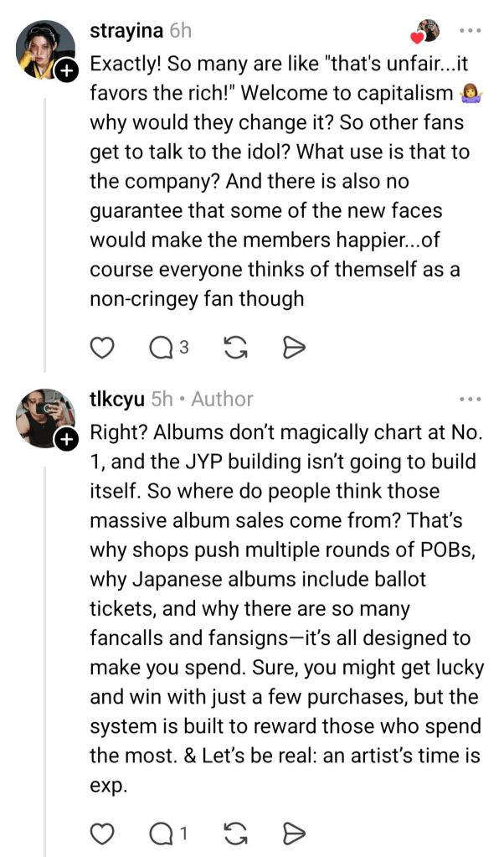Repost tlkcyu's reply
This screenshot has height=857, width=504.
pos(237,833)
